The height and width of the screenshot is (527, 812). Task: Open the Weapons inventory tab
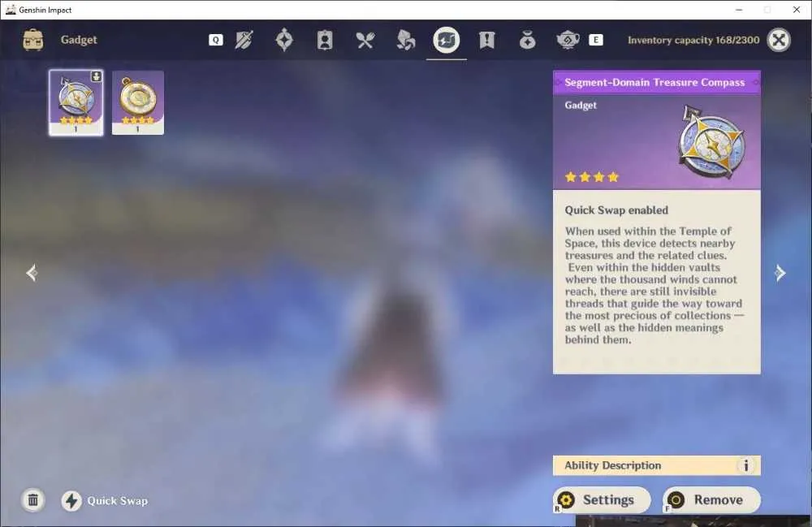point(244,40)
